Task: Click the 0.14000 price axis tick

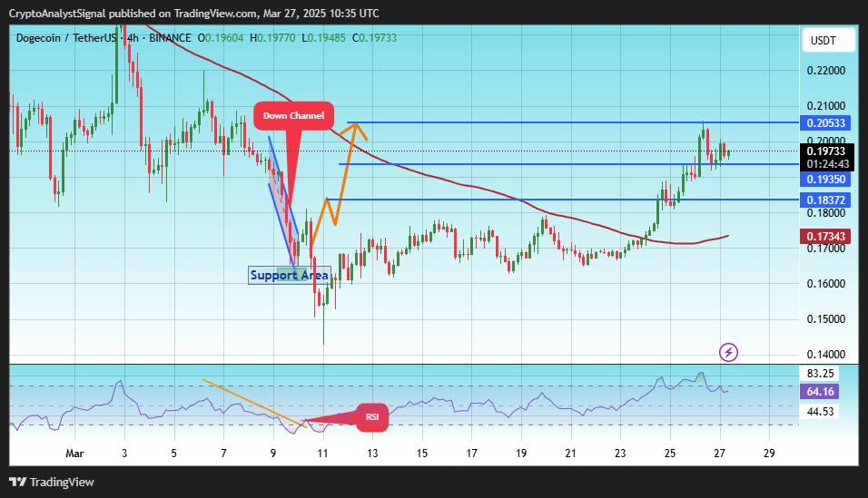Action: click(x=826, y=355)
